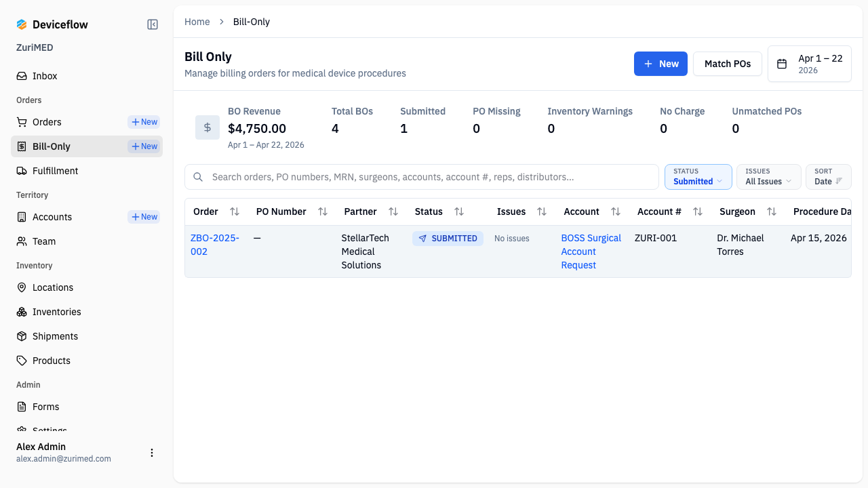The height and width of the screenshot is (488, 868).
Task: Click ZURI-001 account number cell
Action: click(656, 238)
